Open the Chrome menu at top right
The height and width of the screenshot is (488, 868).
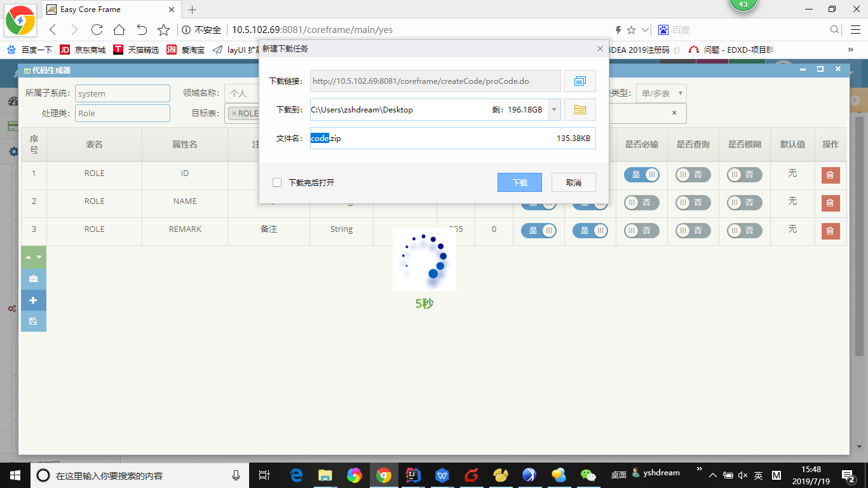(855, 29)
